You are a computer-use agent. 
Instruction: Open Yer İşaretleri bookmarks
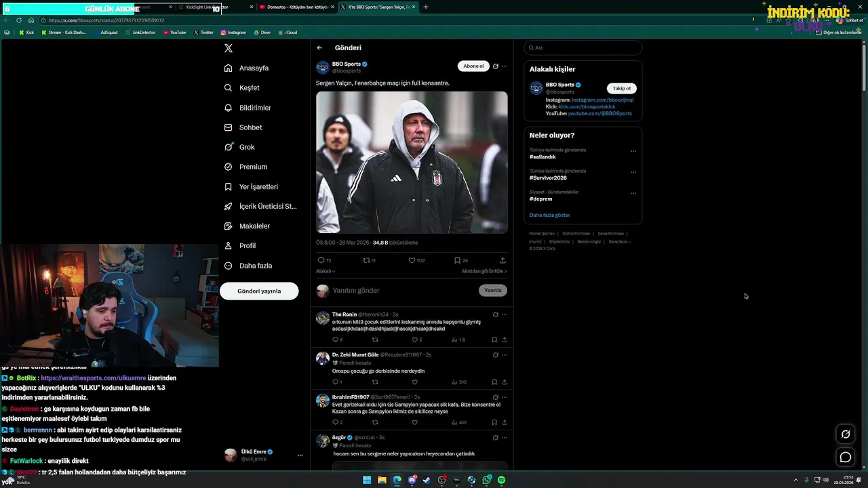251,186
